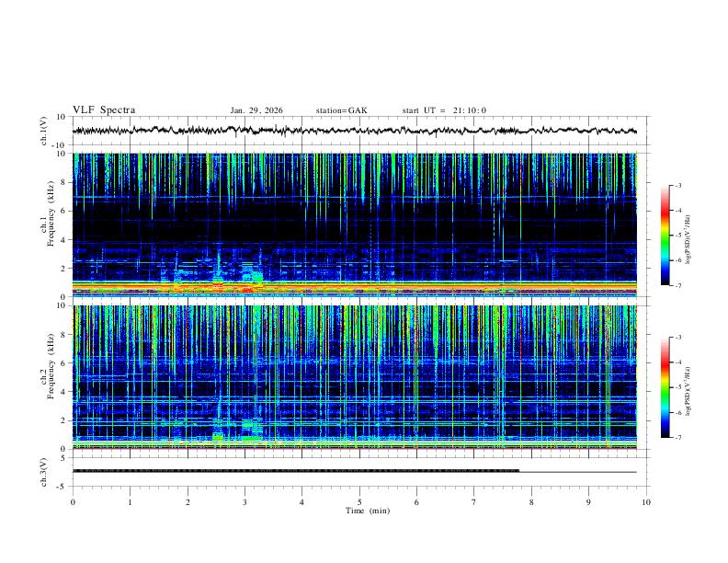Screen dimensions: 728x563
Task: Click the ch.1 frequency spectrogram panel
Action: click(x=354, y=224)
